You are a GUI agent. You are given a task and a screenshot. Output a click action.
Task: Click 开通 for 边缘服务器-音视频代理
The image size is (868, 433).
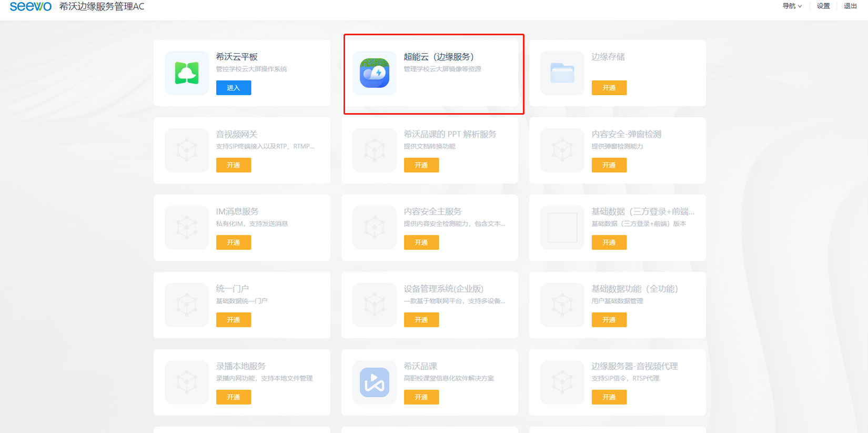click(x=609, y=397)
